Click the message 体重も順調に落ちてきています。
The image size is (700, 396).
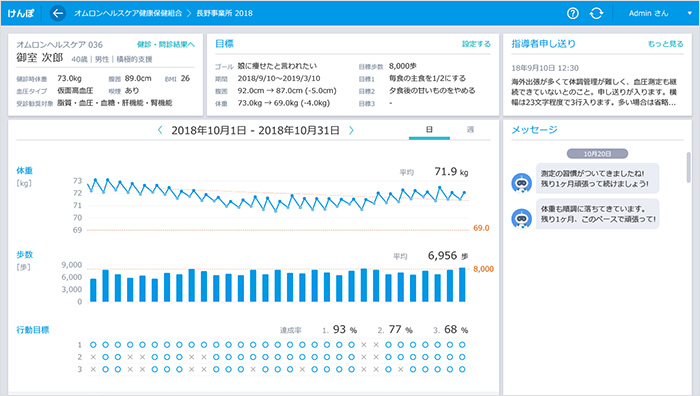(x=597, y=214)
